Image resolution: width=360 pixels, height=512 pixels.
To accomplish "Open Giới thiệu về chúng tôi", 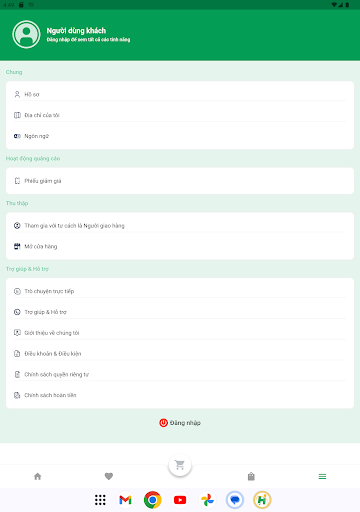I will pyautogui.click(x=180, y=333).
